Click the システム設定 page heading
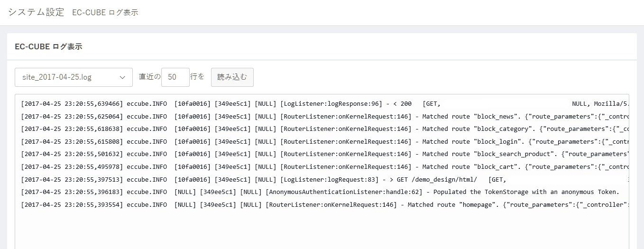 (36, 12)
